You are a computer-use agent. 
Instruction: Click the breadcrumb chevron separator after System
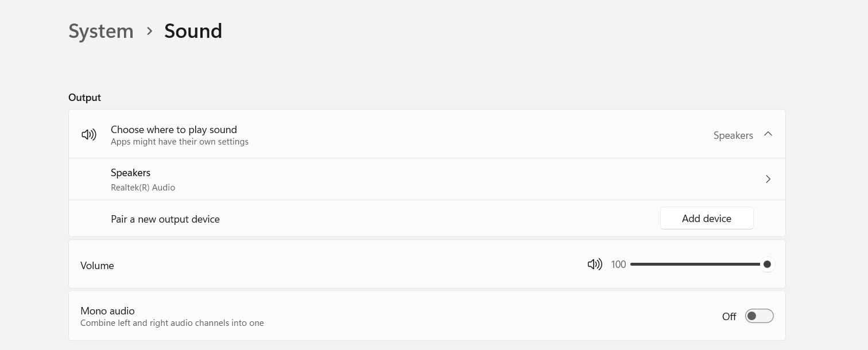(149, 31)
